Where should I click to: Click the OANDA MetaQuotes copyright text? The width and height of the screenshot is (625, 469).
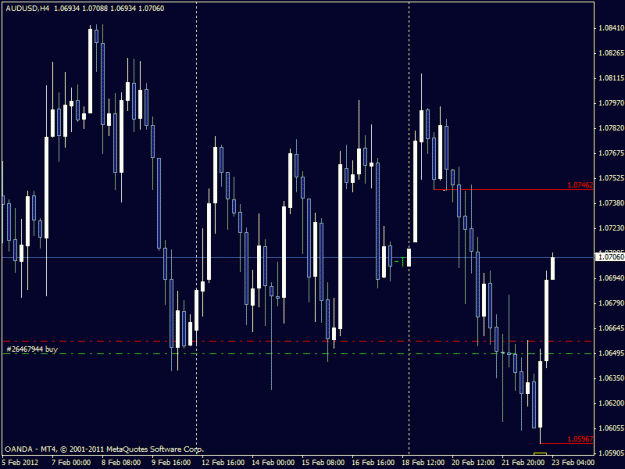click(104, 449)
